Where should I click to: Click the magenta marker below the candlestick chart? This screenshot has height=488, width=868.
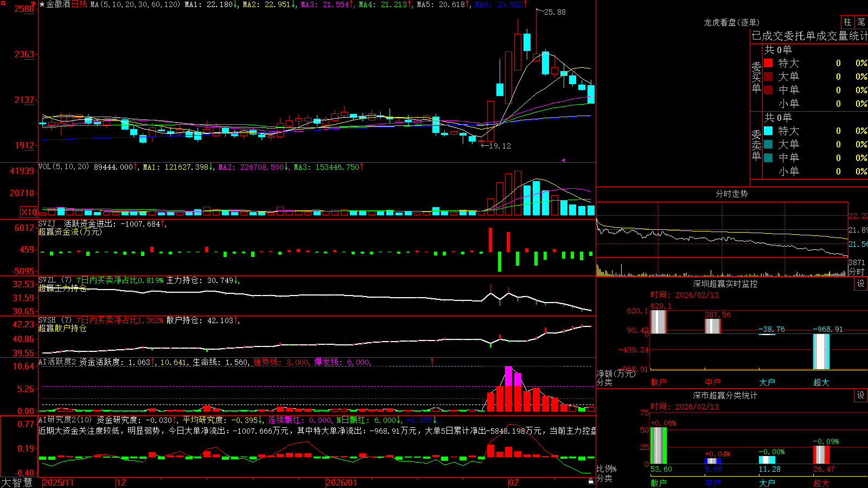[x=563, y=160]
